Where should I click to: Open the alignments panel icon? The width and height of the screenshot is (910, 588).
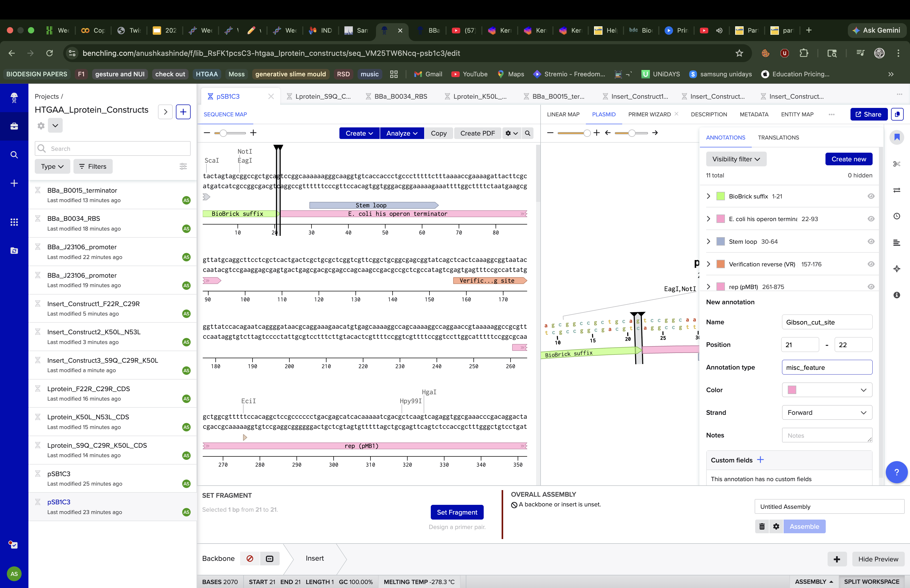(x=897, y=242)
